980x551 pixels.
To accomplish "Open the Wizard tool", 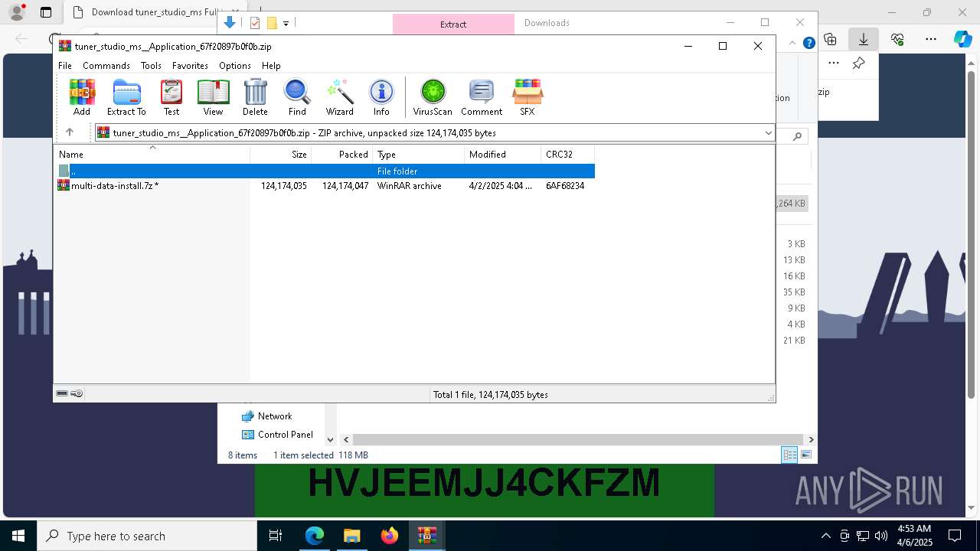I will click(x=339, y=97).
